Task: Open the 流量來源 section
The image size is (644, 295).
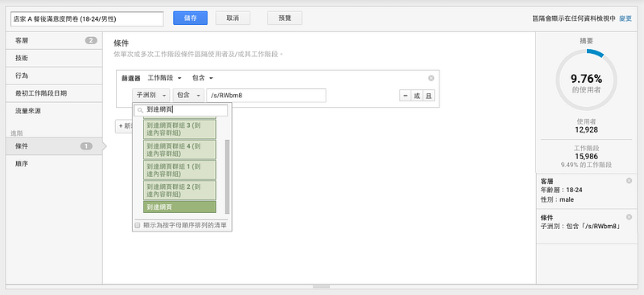Action: point(54,111)
